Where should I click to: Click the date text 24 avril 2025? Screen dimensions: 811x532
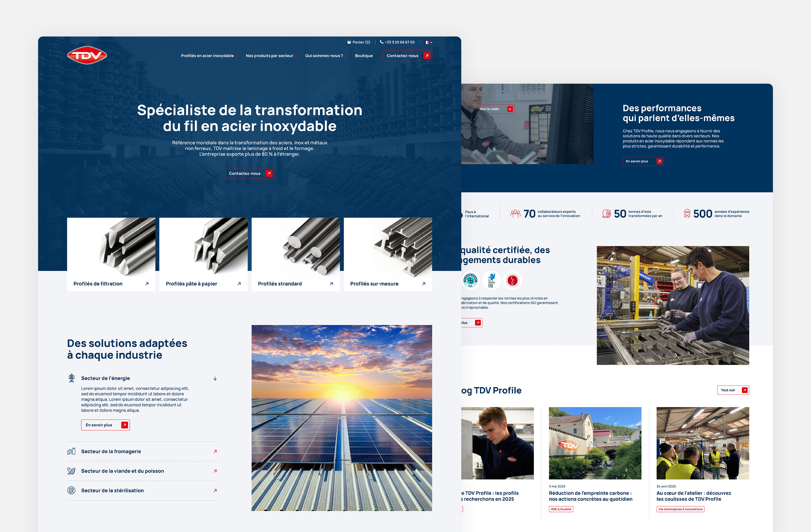[x=666, y=486]
